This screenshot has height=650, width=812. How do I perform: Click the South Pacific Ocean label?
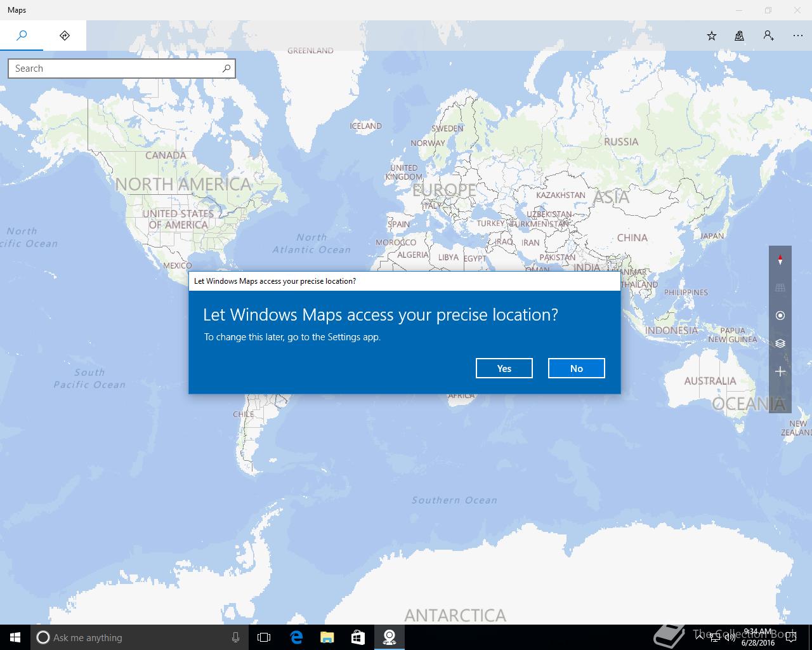click(89, 378)
